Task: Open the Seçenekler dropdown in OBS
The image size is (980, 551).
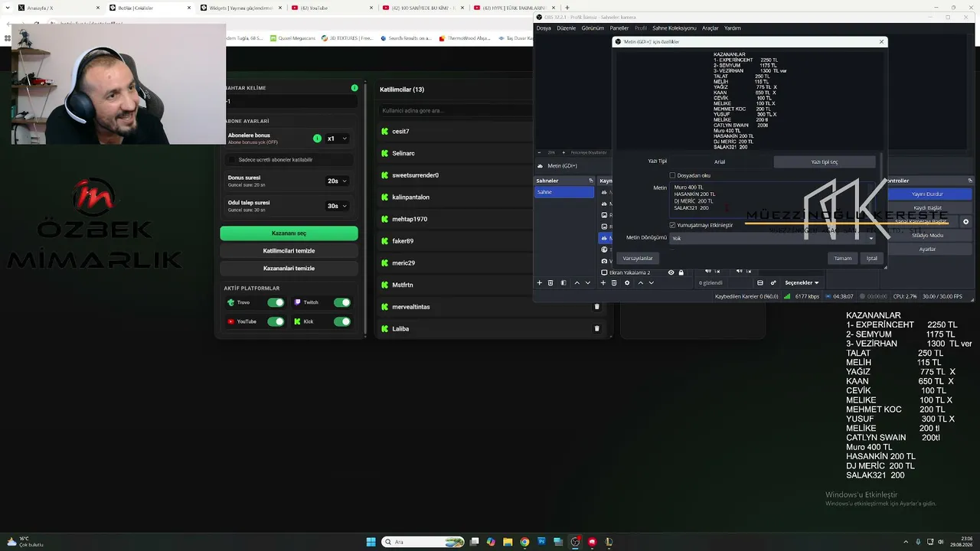Action: point(802,283)
